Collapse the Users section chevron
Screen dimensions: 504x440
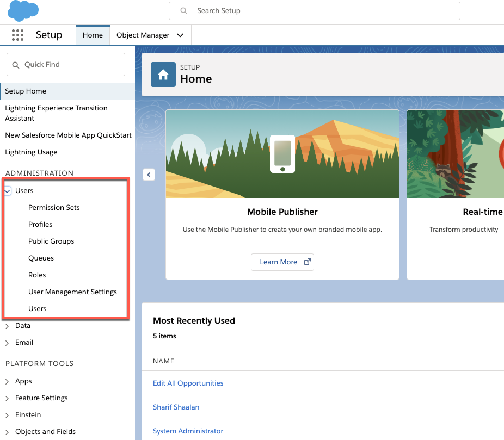coord(7,190)
